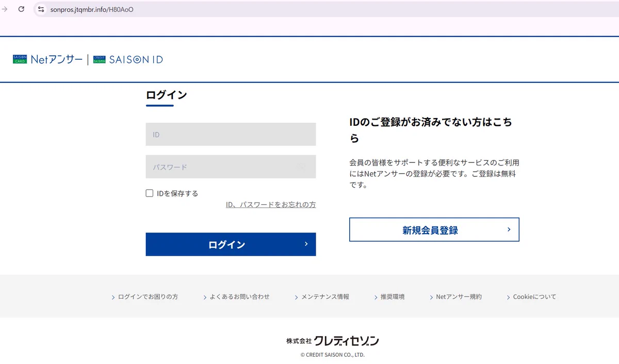Check the IDを保存する checkbox
The image size is (619, 364).
point(150,193)
